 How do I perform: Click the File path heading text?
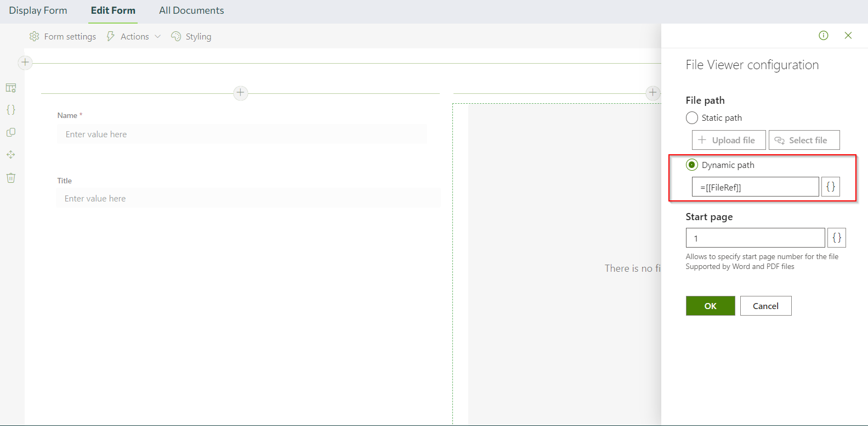[705, 100]
